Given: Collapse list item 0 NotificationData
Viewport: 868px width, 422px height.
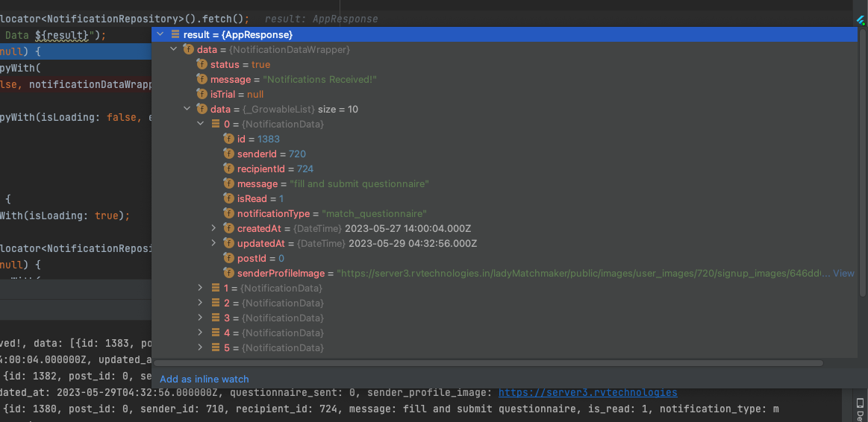Looking at the screenshot, I should click(x=200, y=124).
